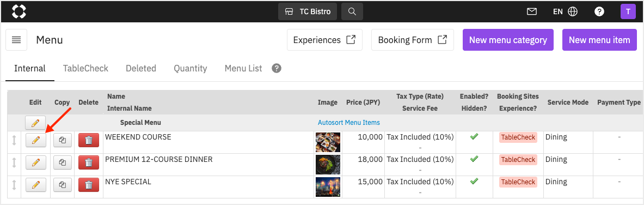The width and height of the screenshot is (644, 205).
Task: Click the New menu category button
Action: point(508,40)
